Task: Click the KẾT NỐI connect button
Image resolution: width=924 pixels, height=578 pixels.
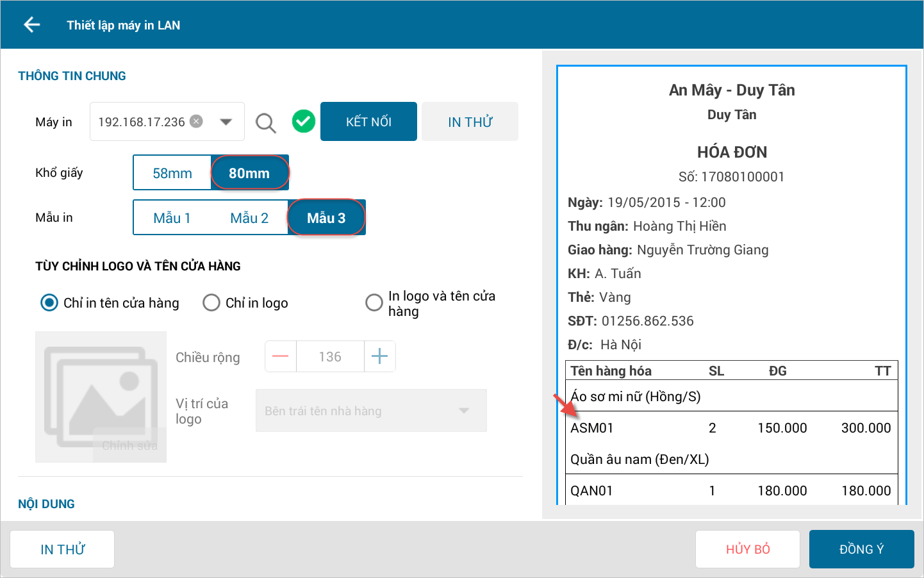Action: click(x=368, y=122)
